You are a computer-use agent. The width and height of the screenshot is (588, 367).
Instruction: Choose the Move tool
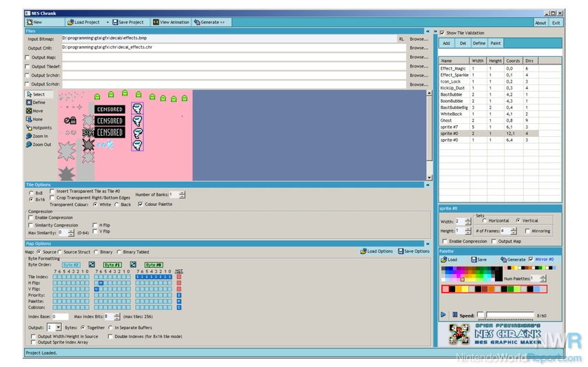pyautogui.click(x=34, y=111)
